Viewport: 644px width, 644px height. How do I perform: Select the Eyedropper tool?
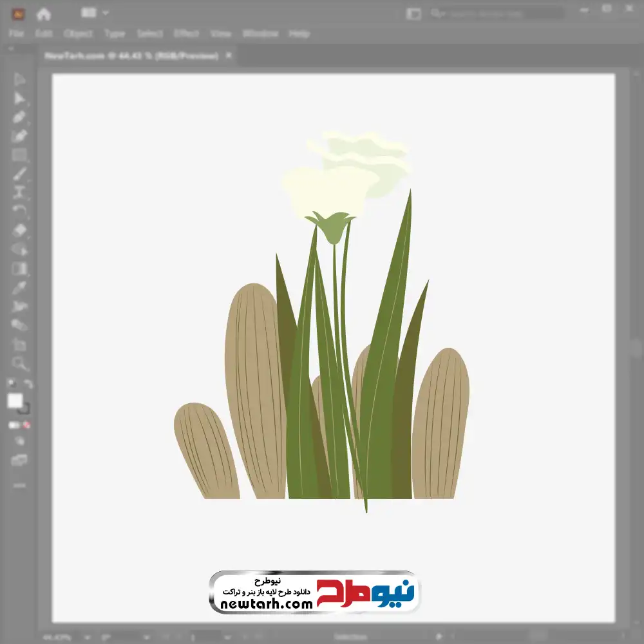click(19, 287)
